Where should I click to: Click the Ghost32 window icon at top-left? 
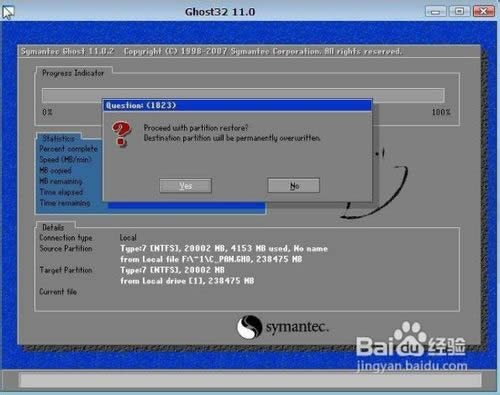point(8,12)
